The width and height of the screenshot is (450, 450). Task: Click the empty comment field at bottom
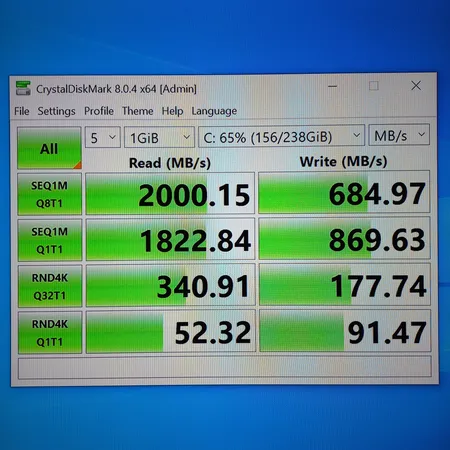pyautogui.click(x=225, y=368)
